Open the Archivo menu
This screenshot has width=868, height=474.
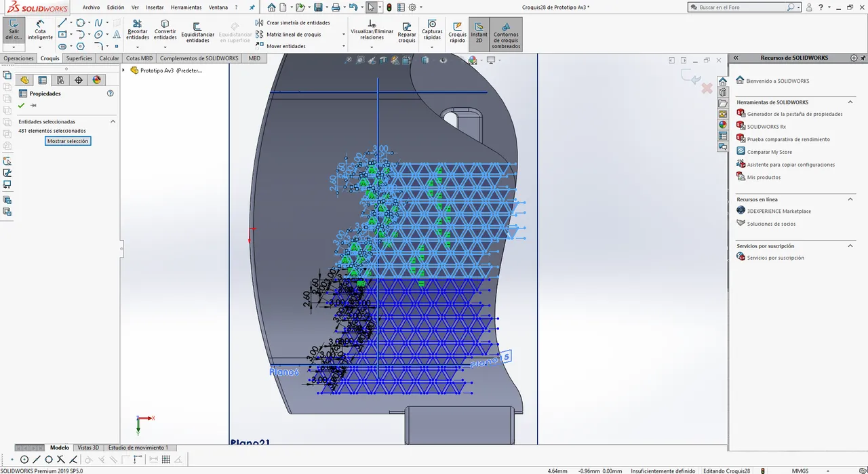click(x=92, y=7)
